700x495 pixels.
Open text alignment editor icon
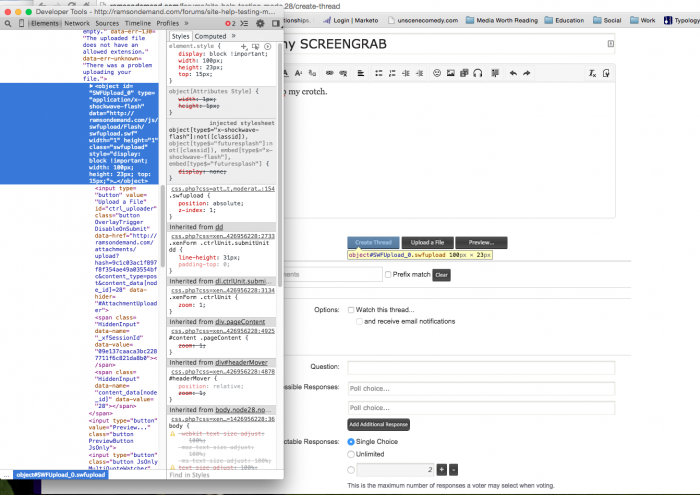(361, 73)
